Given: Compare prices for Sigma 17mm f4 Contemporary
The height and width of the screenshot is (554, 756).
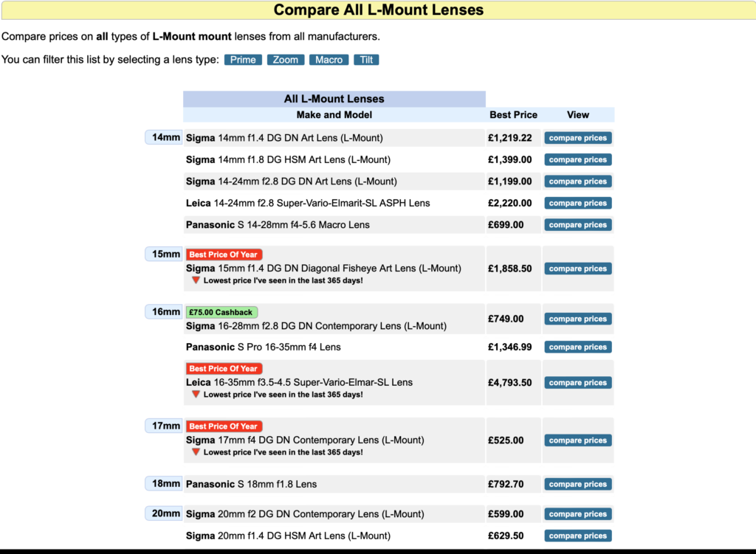Looking at the screenshot, I should [x=578, y=440].
